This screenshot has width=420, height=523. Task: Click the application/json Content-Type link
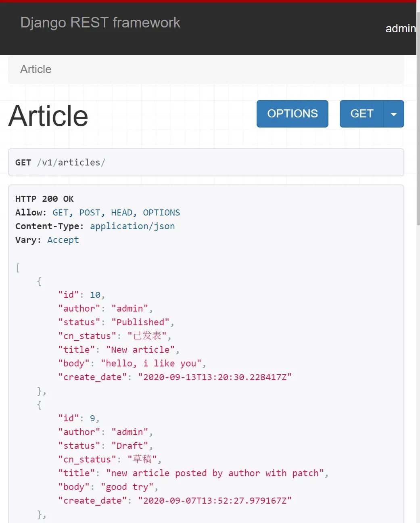click(x=132, y=226)
